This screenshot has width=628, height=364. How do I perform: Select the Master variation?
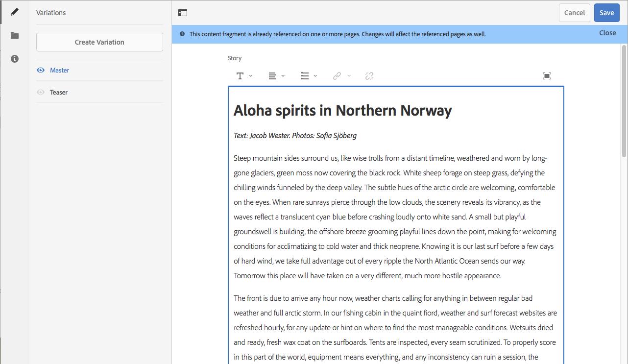point(60,71)
